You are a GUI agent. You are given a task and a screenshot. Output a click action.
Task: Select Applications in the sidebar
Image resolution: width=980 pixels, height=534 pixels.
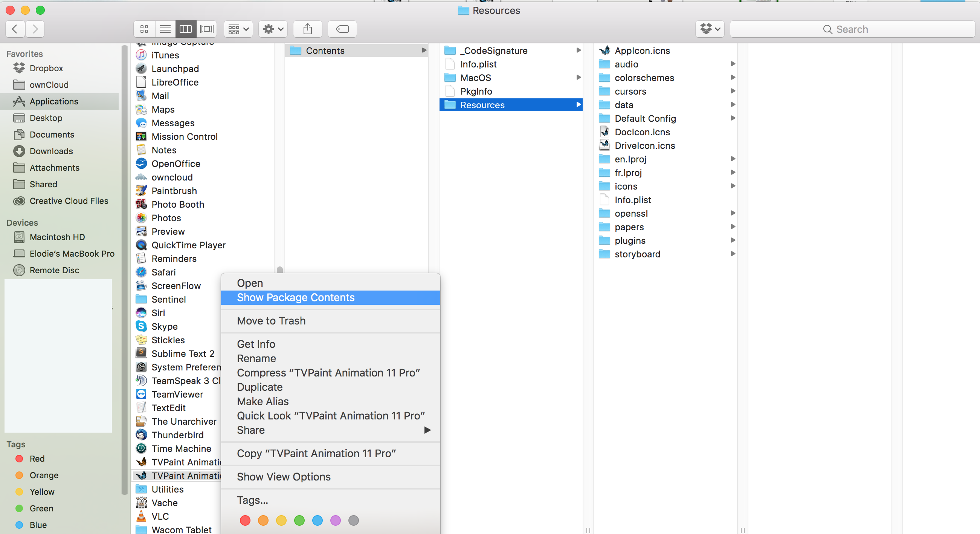[x=60, y=101]
